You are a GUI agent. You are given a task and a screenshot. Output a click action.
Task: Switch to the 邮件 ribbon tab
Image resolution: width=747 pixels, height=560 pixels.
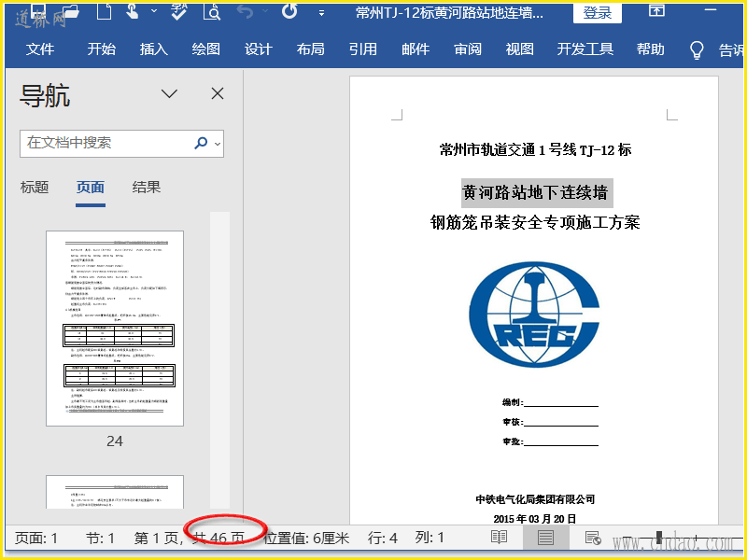[x=416, y=49]
